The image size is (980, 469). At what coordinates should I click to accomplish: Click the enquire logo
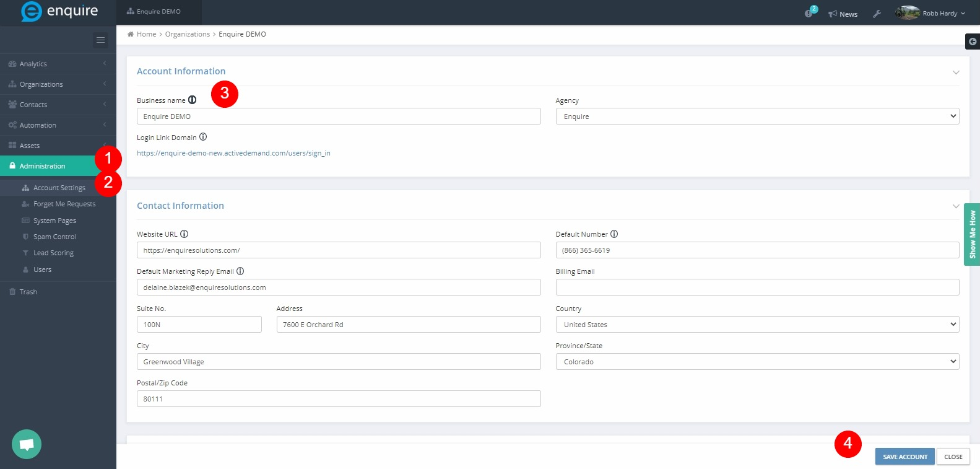(x=59, y=11)
